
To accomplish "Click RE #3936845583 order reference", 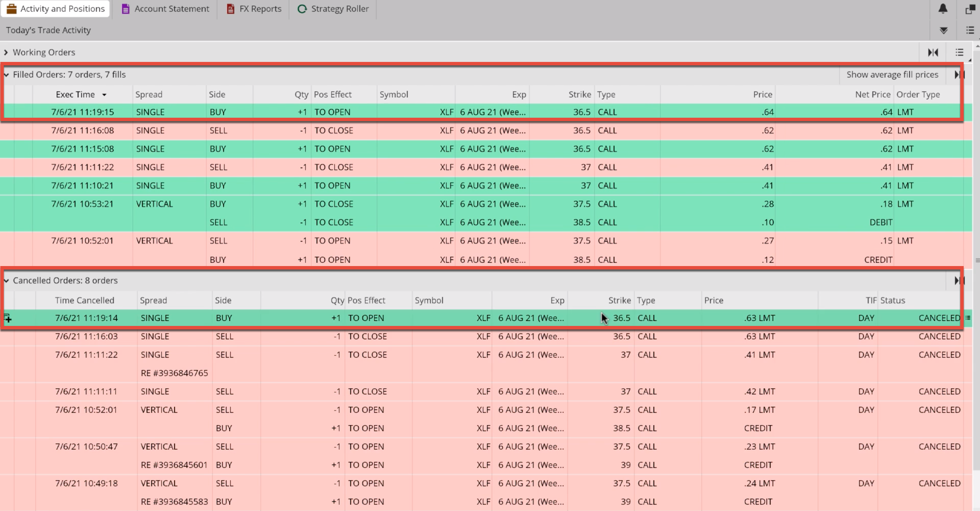I will pos(174,501).
